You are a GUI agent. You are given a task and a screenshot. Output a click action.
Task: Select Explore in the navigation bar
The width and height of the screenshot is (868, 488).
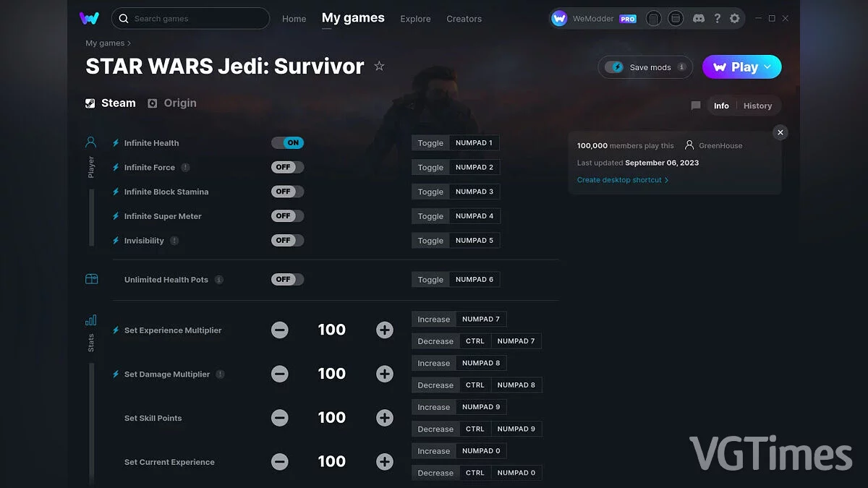point(415,19)
